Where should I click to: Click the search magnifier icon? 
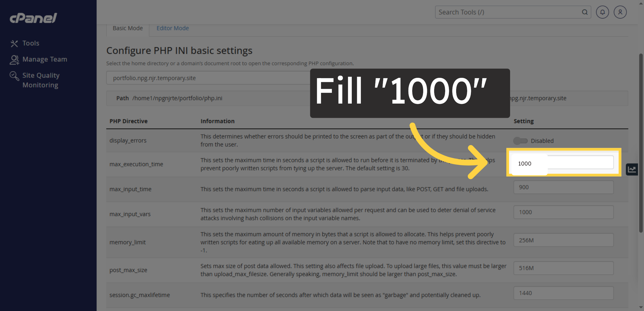tap(585, 12)
